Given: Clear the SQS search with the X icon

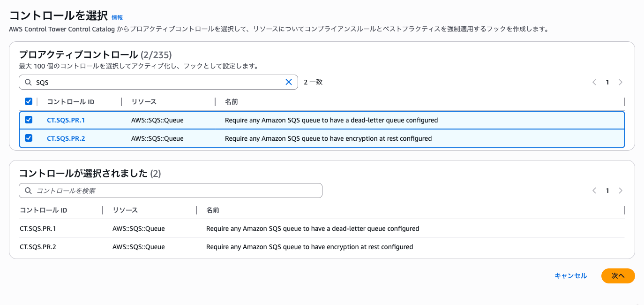Looking at the screenshot, I should tap(289, 82).
